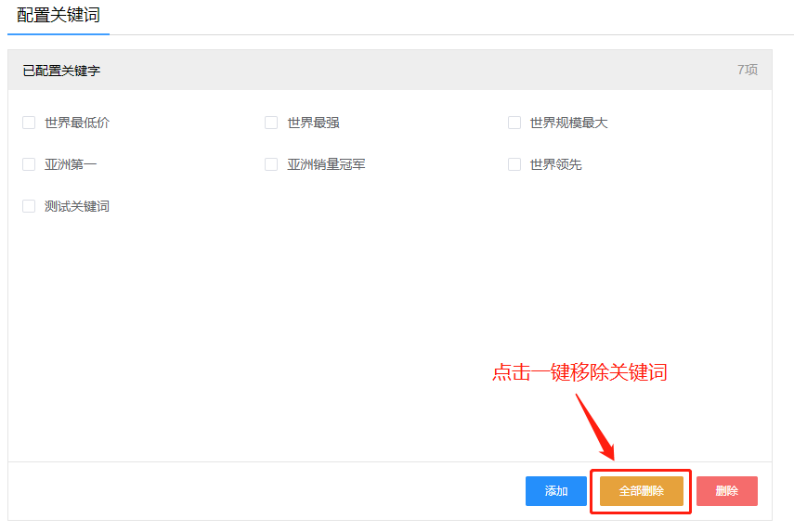Check the 世界最低价 checkbox
The width and height of the screenshot is (794, 532).
[x=29, y=123]
